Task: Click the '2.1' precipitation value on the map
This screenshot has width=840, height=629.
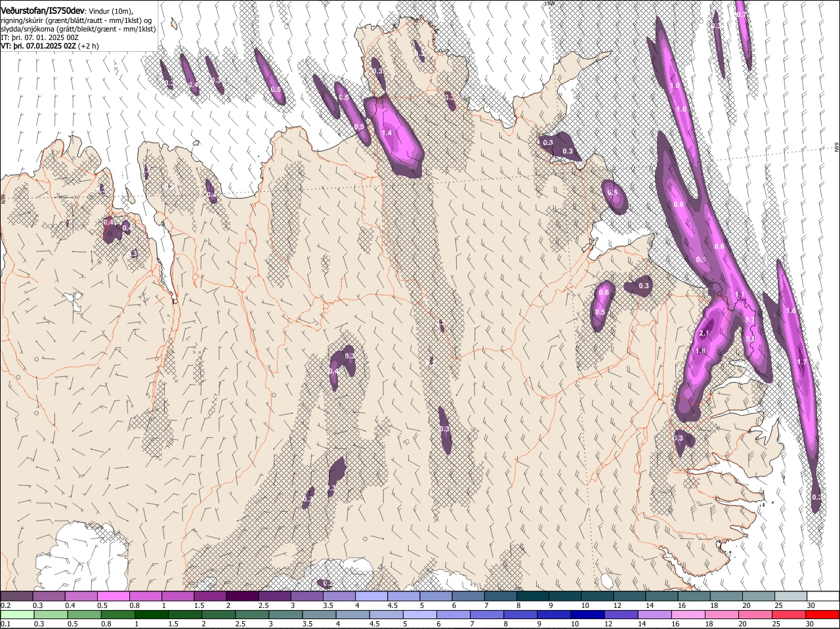Action: [705, 334]
